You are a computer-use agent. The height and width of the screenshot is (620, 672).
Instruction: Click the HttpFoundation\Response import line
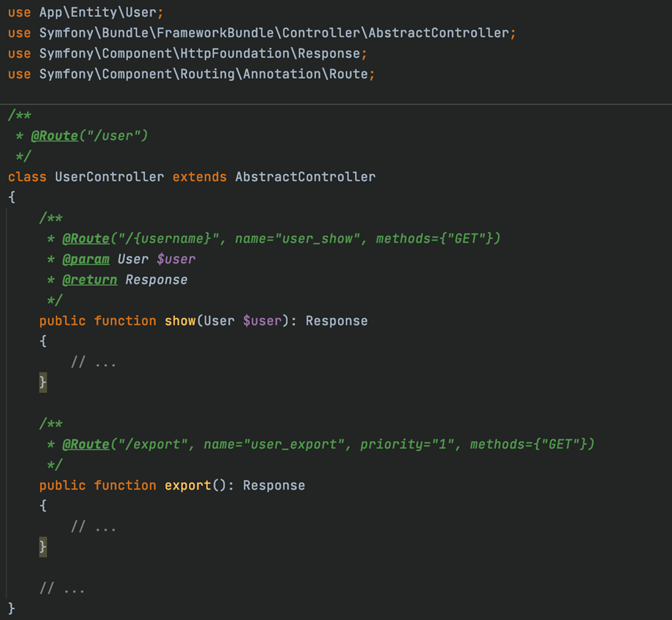[188, 54]
